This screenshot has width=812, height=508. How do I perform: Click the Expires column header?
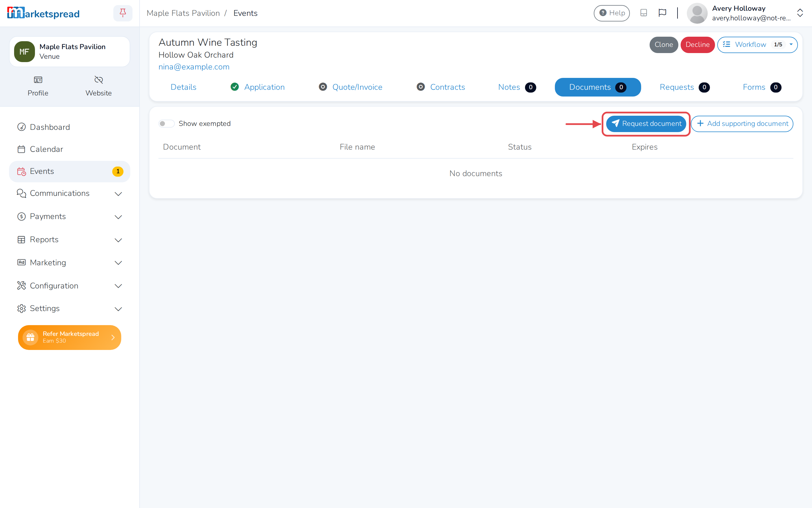click(x=645, y=147)
